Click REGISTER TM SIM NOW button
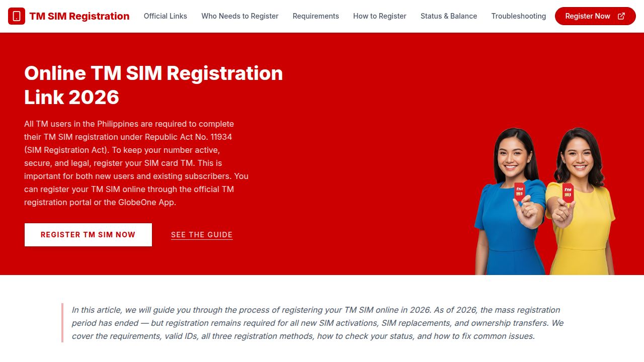 click(x=88, y=235)
